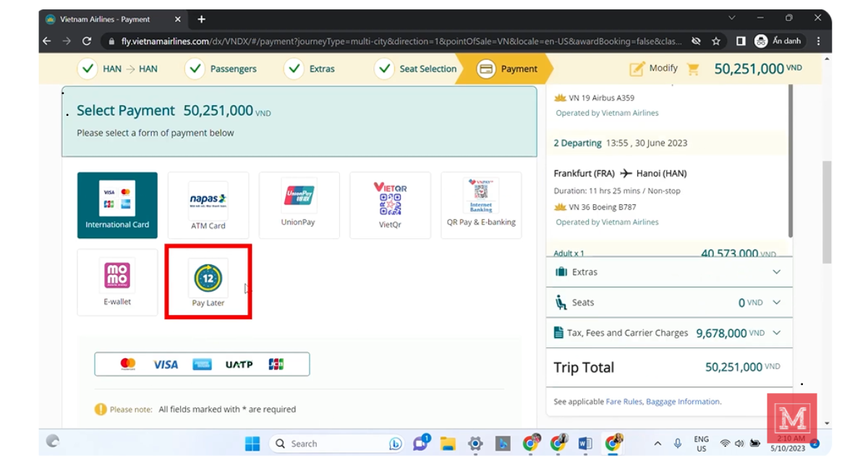The image size is (868, 456).
Task: Click the JCB logo
Action: pos(276,364)
